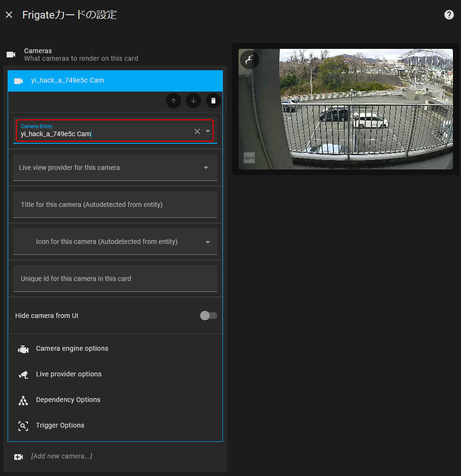Click the camera icon in the blue header

coord(18,81)
